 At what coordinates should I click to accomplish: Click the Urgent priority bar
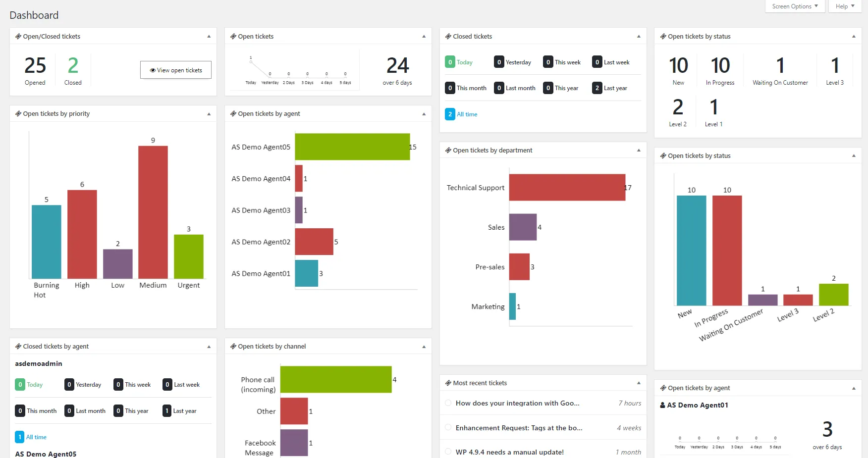189,256
